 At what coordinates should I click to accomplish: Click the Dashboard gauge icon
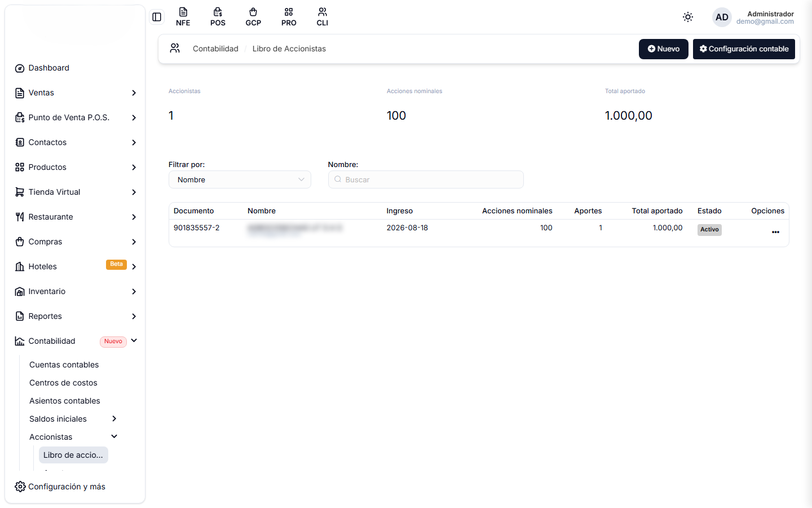[x=20, y=68]
